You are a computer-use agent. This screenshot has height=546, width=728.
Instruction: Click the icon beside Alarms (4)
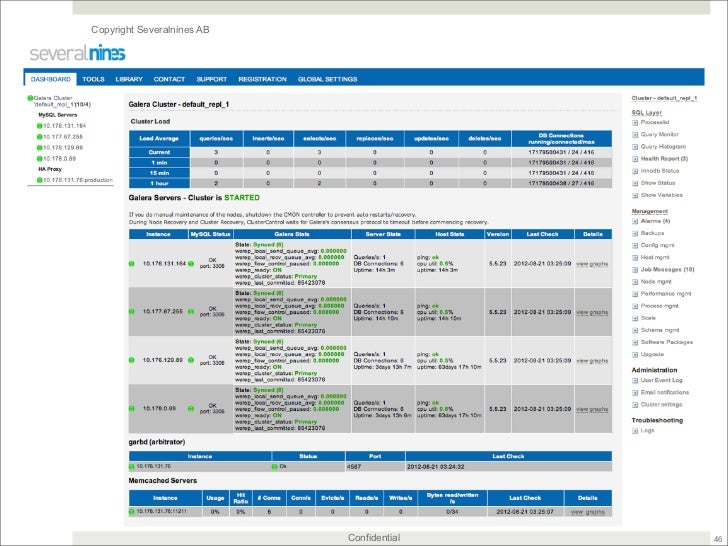[x=635, y=221]
